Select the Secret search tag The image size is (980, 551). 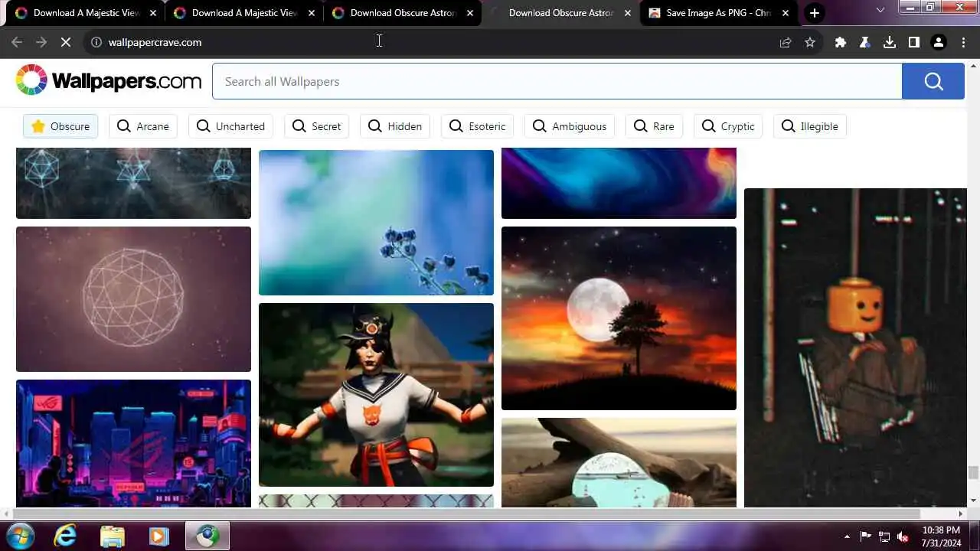tap(317, 126)
